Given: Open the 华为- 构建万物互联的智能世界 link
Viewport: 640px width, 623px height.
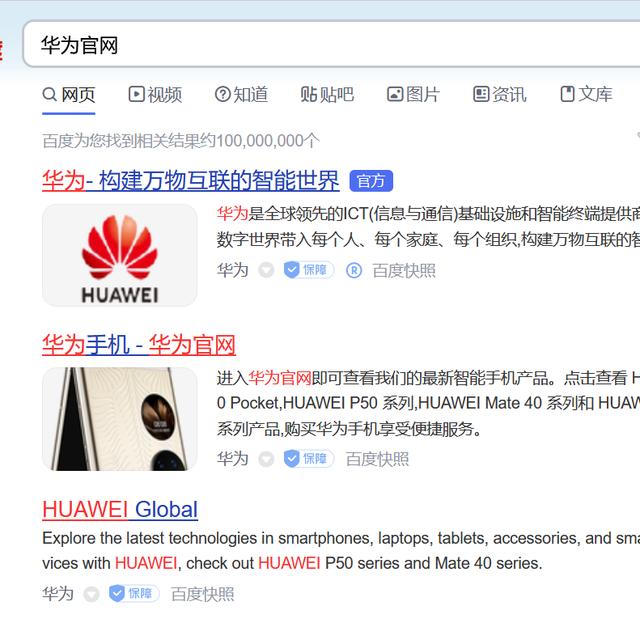Looking at the screenshot, I should (x=191, y=181).
